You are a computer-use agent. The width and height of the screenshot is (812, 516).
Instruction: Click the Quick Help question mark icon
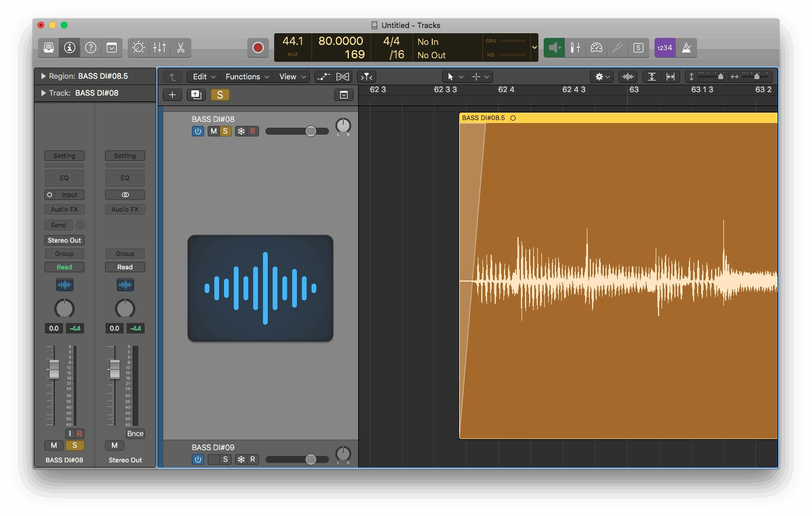point(90,48)
